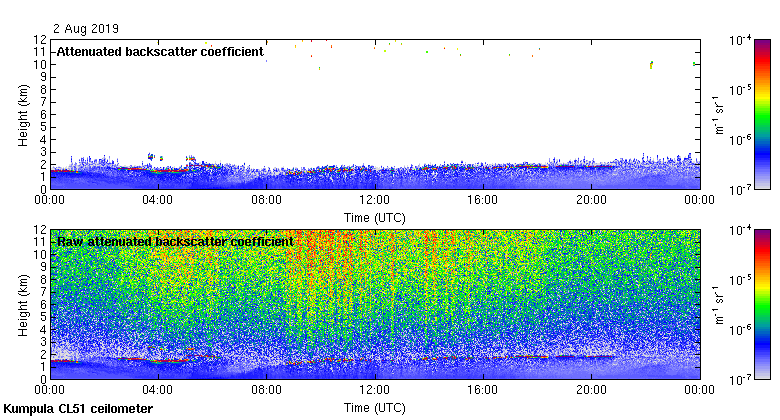Click the '08:00' tick label under bottom plot
Screen dimensions: 780x420
[x=266, y=390]
